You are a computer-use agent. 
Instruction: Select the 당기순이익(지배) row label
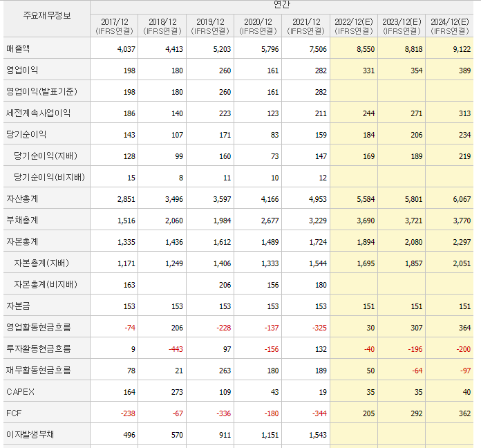(x=46, y=156)
